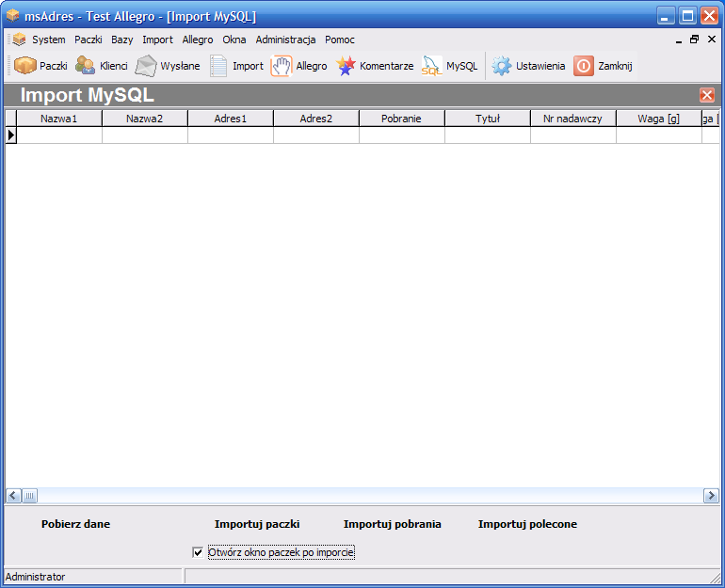Click the Tytuł column header

click(x=488, y=119)
